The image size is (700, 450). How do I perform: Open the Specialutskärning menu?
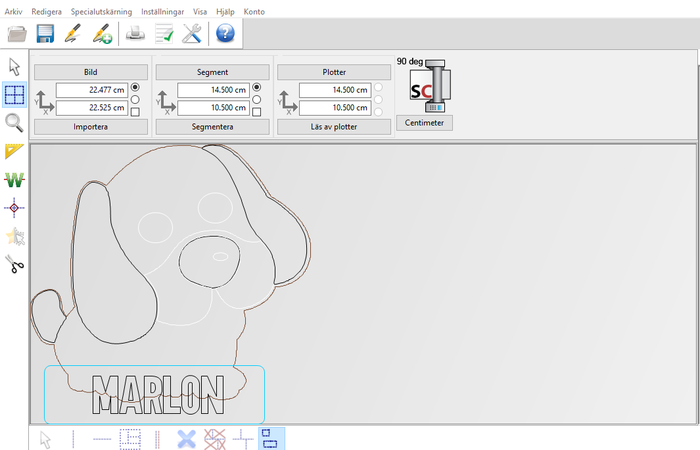pyautogui.click(x=101, y=12)
